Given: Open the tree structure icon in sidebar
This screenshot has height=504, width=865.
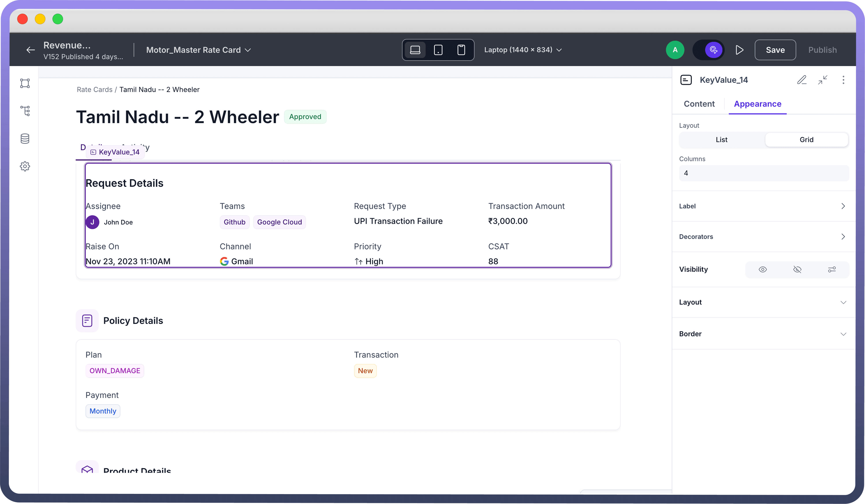Looking at the screenshot, I should pos(25,111).
